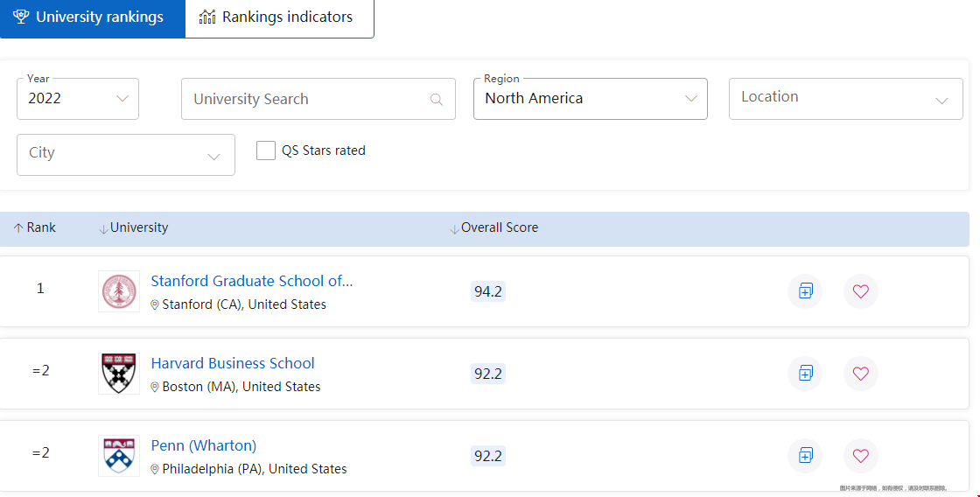
Task: Focus the University Search field
Action: tap(306, 99)
